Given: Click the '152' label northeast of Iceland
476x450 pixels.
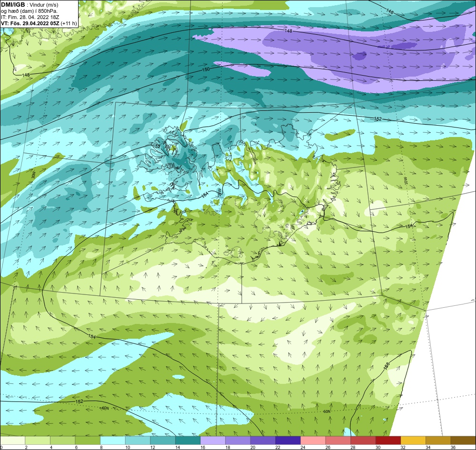Looking at the screenshot, I should pyautogui.click(x=377, y=119).
